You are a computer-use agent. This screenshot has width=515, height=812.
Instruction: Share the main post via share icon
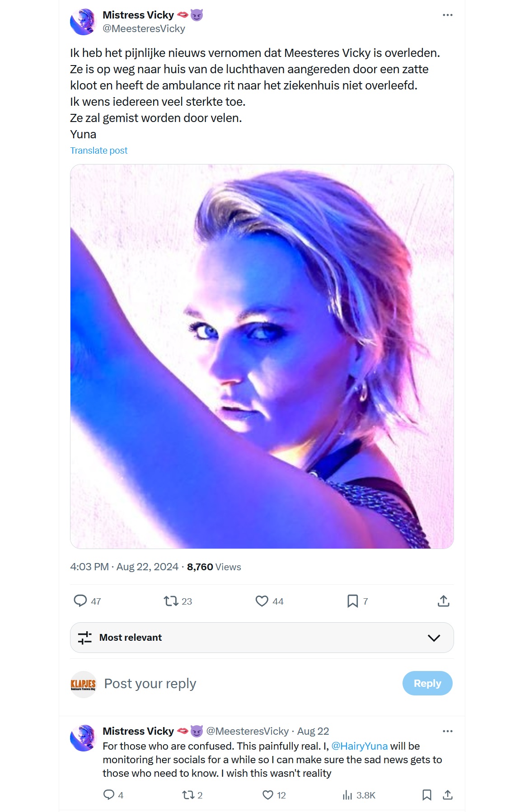click(443, 601)
